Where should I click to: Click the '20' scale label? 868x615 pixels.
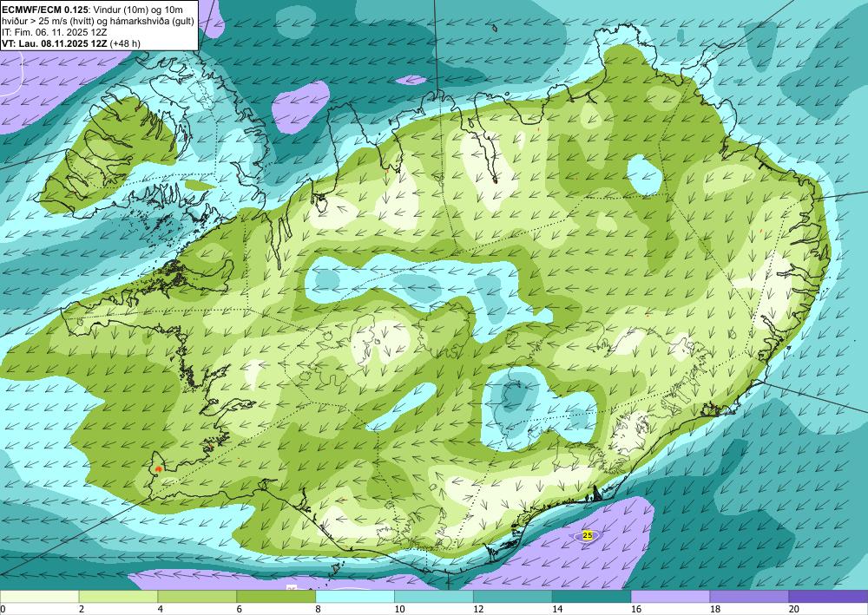[x=794, y=610]
